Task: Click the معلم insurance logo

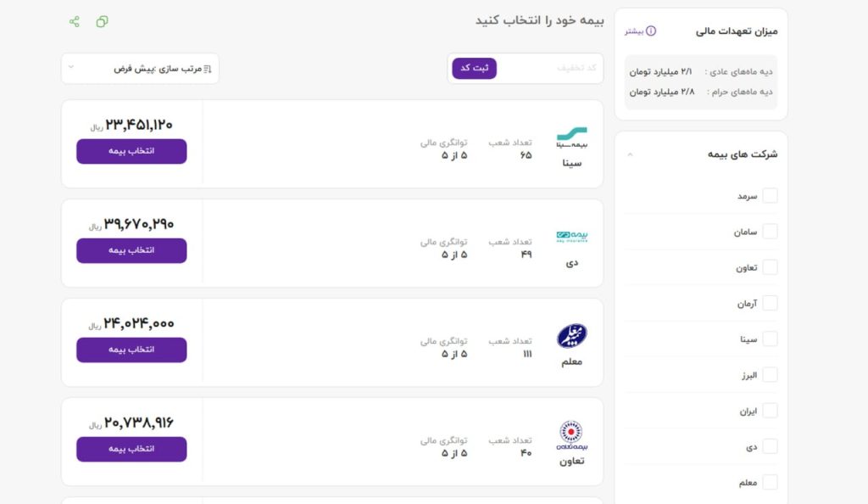Action: point(572,336)
